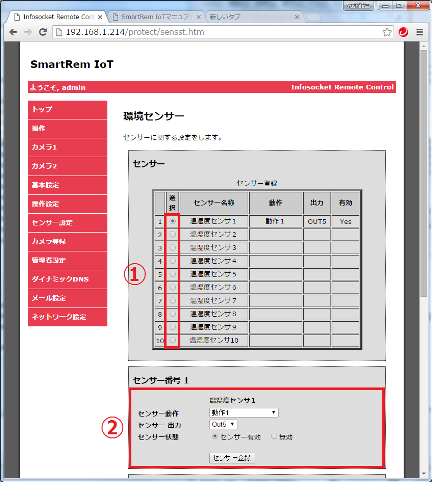Switch to the SmartRem IoT manual tab
Image resolution: width=432 pixels, height=482 pixels.
point(156,17)
